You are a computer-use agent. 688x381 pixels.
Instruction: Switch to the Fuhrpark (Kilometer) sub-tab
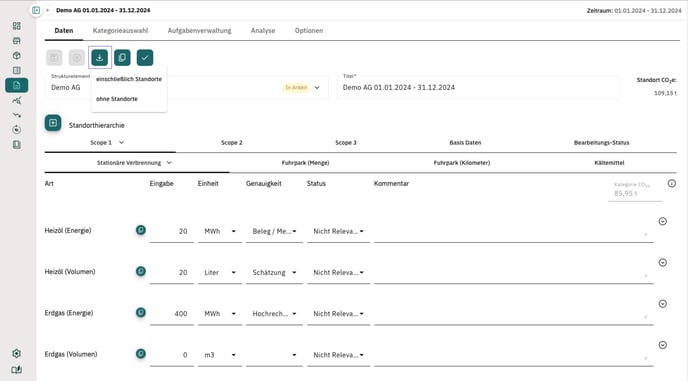click(462, 163)
